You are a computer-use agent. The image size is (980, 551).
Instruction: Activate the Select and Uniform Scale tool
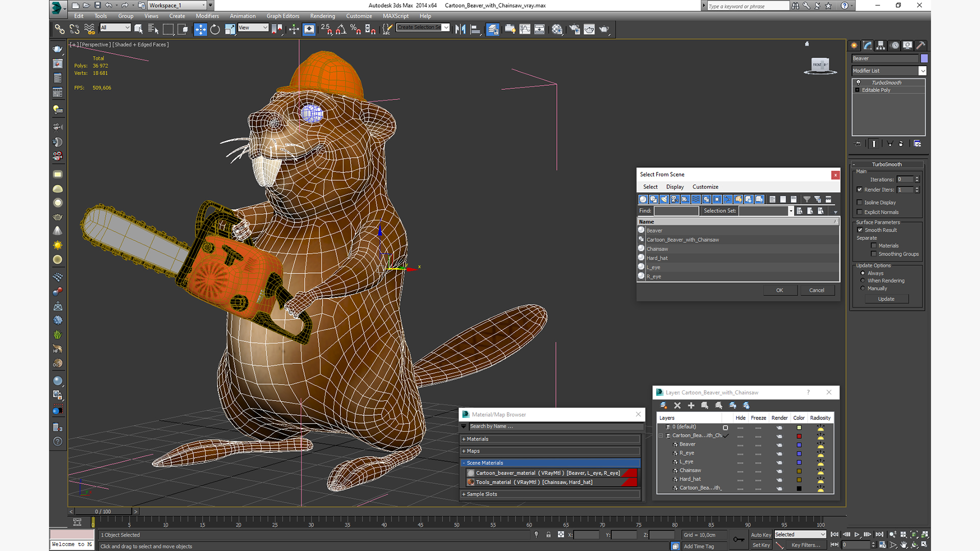coord(230,30)
